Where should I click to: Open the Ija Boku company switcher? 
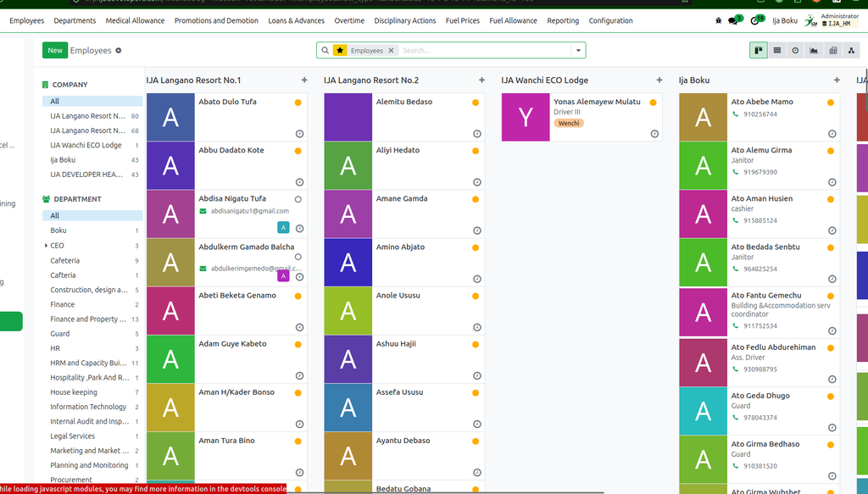tap(785, 20)
